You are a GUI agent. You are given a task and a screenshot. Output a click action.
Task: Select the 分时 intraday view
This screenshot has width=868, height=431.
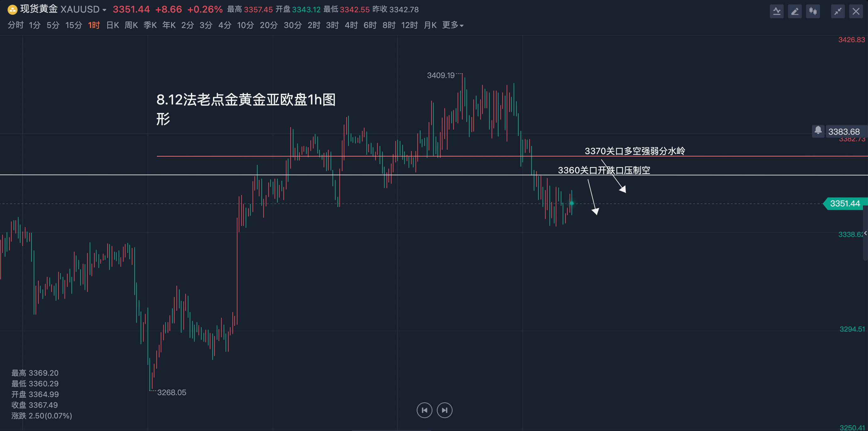pyautogui.click(x=15, y=25)
